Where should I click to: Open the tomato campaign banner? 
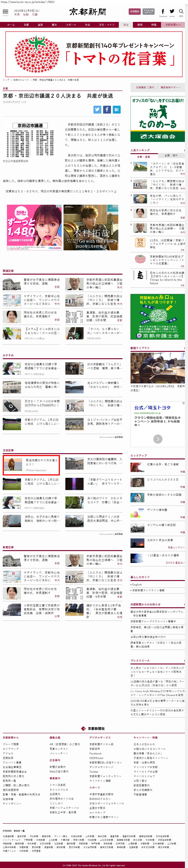94,54
